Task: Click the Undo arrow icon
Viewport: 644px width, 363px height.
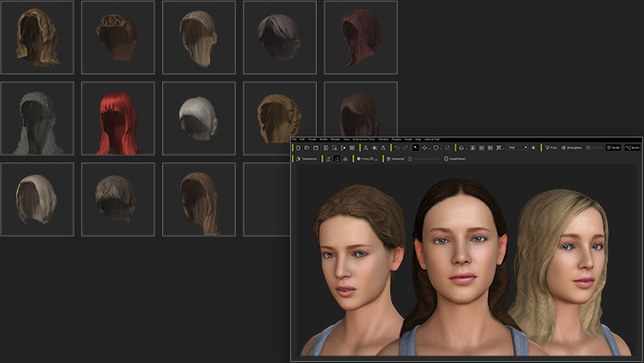Action: pos(397,147)
